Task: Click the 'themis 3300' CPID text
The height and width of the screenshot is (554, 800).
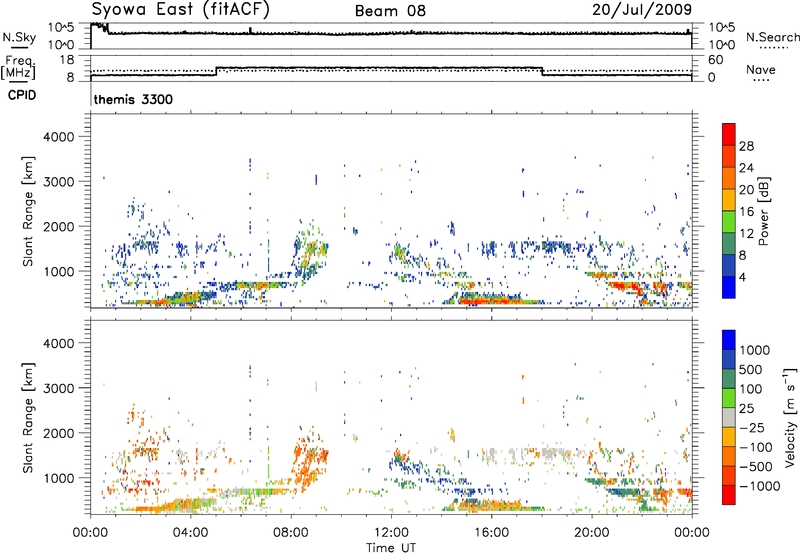Action: pos(133,99)
